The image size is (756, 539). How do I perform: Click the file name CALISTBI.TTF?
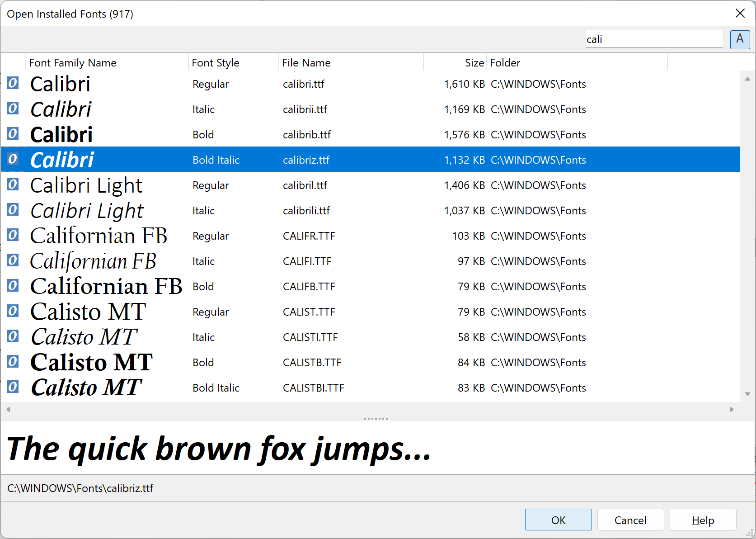point(313,388)
